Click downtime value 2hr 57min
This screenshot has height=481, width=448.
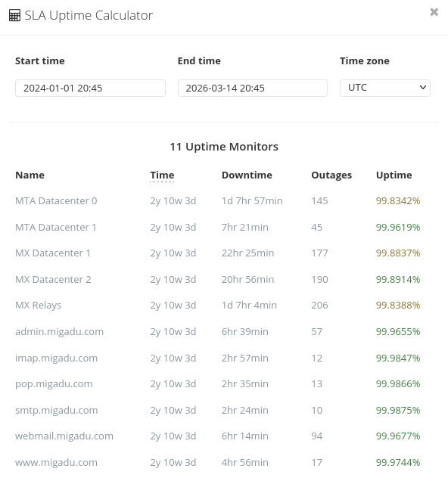tap(245, 358)
